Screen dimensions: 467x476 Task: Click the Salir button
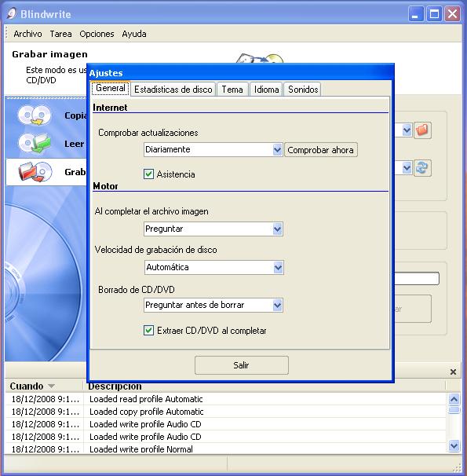242,365
